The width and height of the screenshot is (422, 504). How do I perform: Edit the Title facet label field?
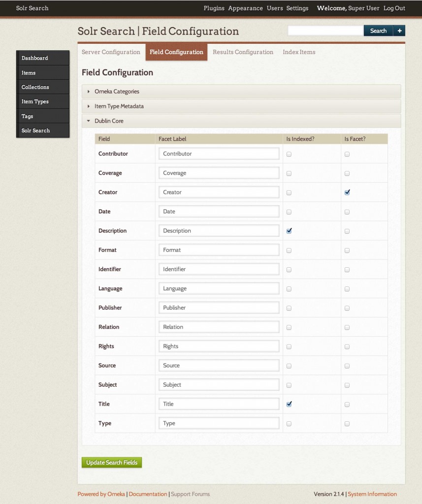pos(219,404)
